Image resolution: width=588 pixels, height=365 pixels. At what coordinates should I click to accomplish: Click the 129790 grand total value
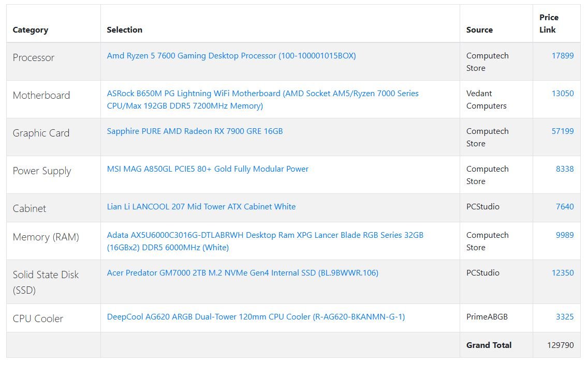tap(560, 345)
